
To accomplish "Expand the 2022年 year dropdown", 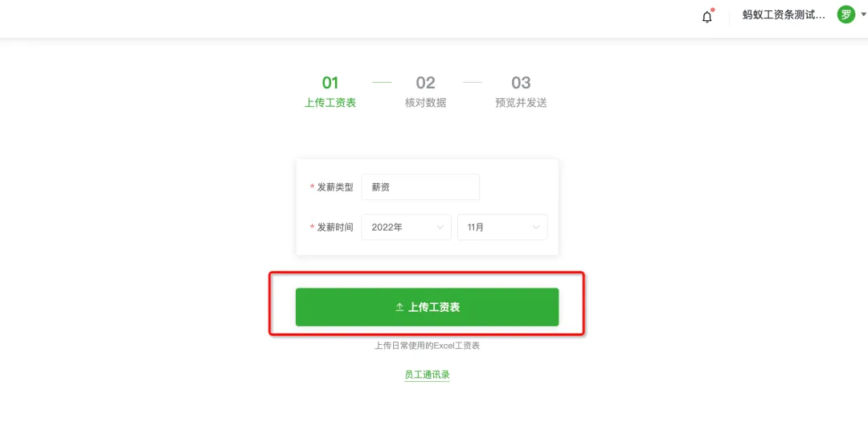I will click(407, 227).
